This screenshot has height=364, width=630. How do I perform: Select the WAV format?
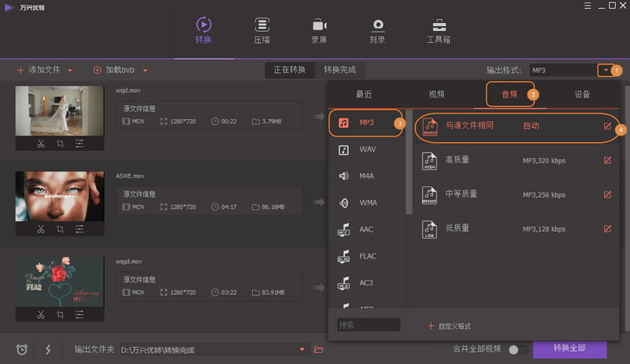click(367, 149)
